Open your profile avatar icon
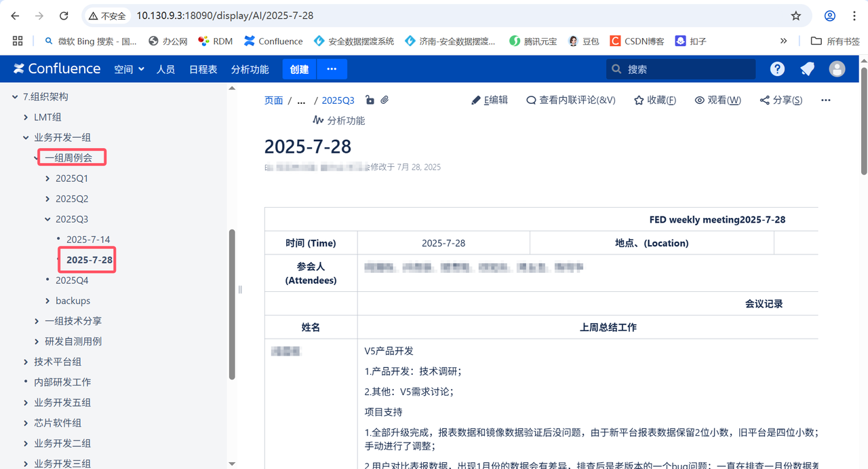Image resolution: width=868 pixels, height=469 pixels. point(837,69)
